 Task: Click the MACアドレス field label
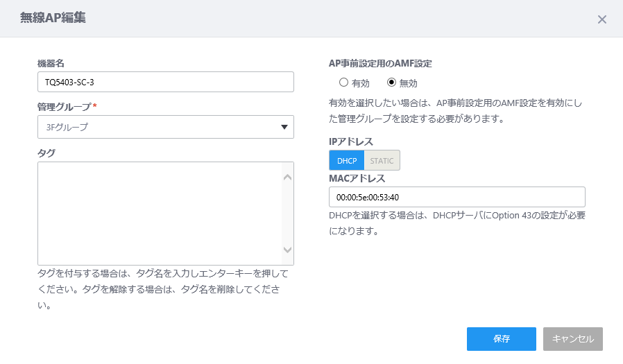click(x=357, y=178)
